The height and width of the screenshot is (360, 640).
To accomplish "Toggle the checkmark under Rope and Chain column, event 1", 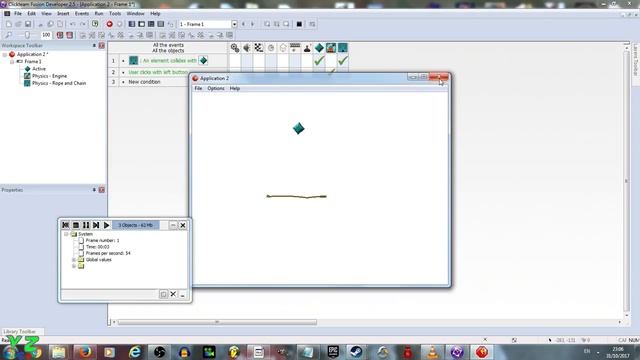I will [343, 60].
